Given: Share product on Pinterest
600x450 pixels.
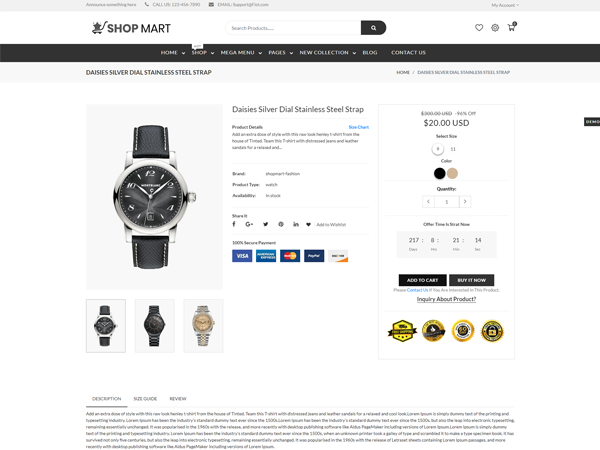Looking at the screenshot, I should [x=281, y=224].
